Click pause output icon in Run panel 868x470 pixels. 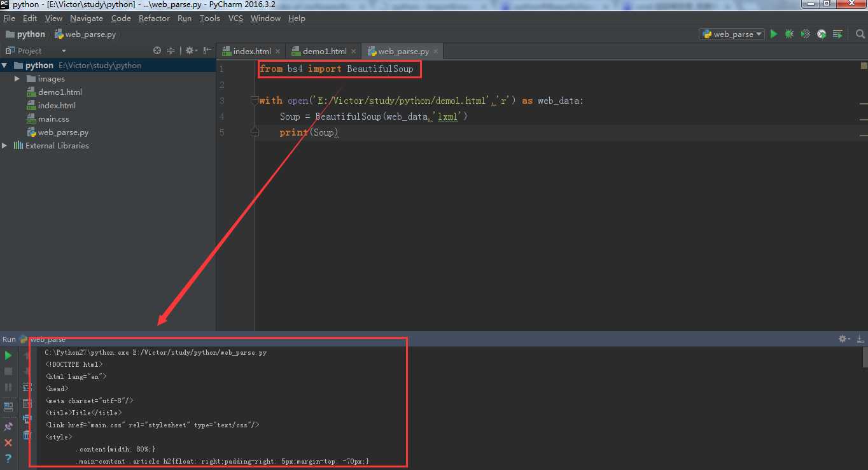point(8,387)
